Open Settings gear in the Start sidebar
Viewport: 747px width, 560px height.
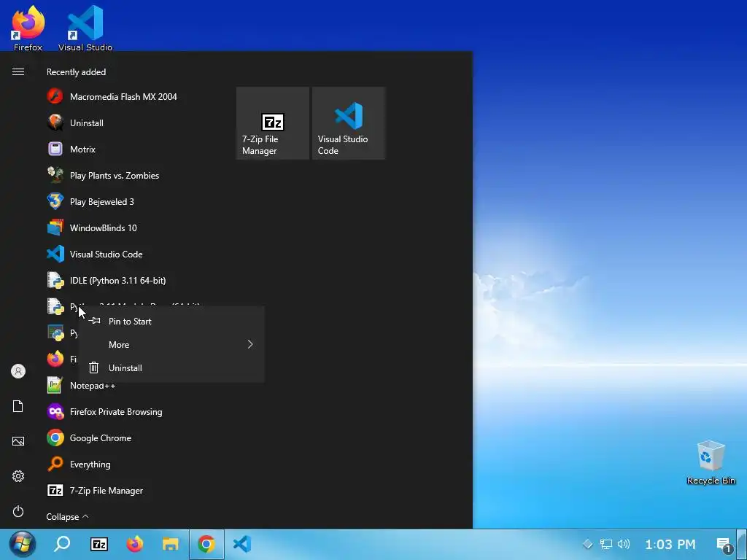pyautogui.click(x=18, y=476)
